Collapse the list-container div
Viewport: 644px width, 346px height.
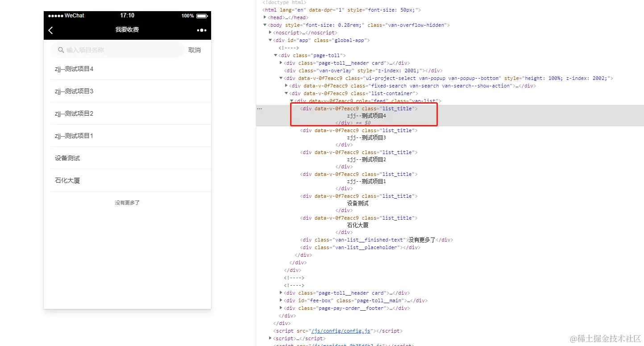pyautogui.click(x=287, y=93)
